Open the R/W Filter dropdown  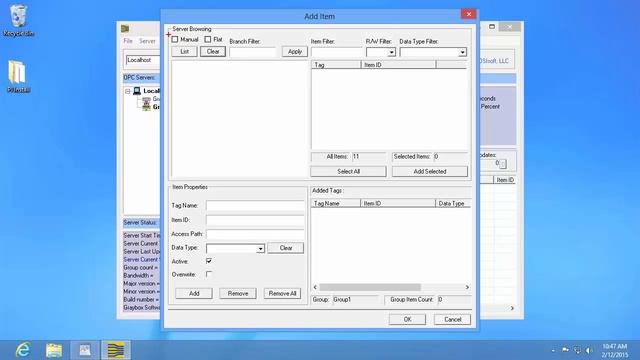(x=391, y=52)
